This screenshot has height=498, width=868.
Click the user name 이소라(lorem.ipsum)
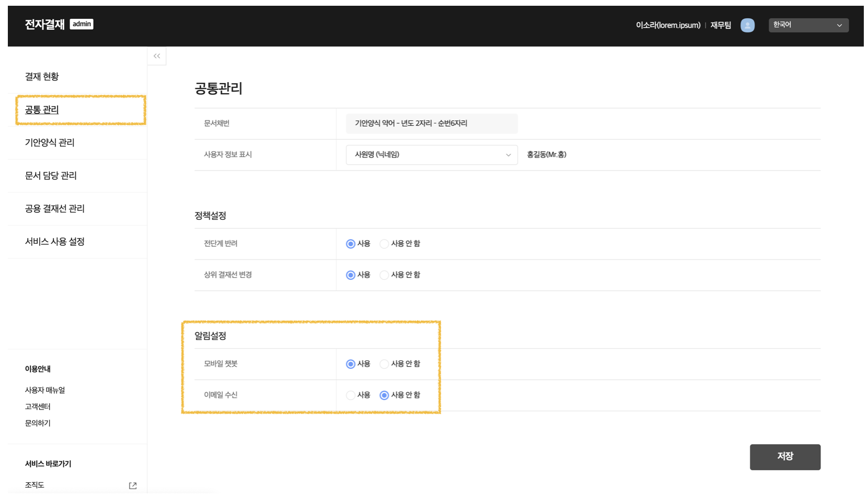tap(668, 25)
